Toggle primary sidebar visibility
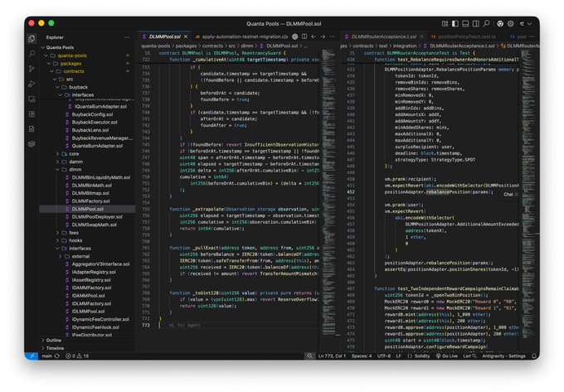This screenshot has width=564, height=392. (x=455, y=24)
